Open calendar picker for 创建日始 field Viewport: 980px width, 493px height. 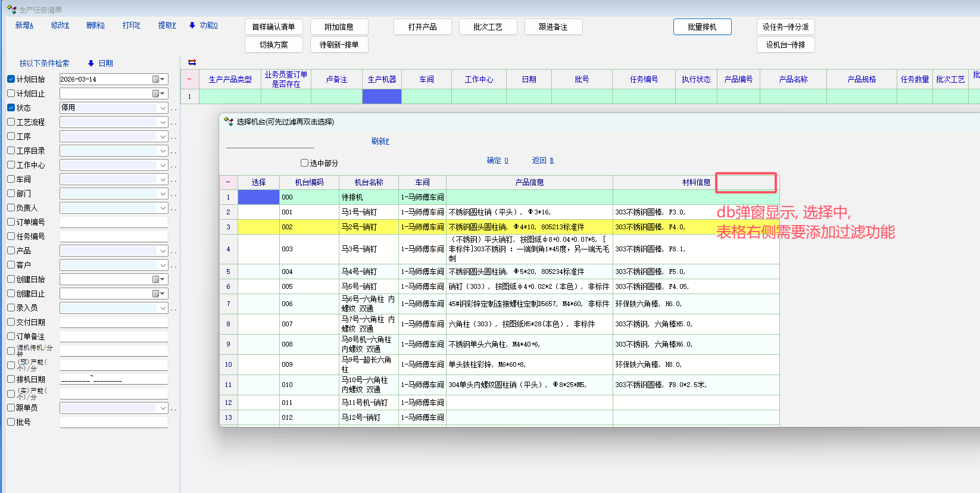coord(158,279)
